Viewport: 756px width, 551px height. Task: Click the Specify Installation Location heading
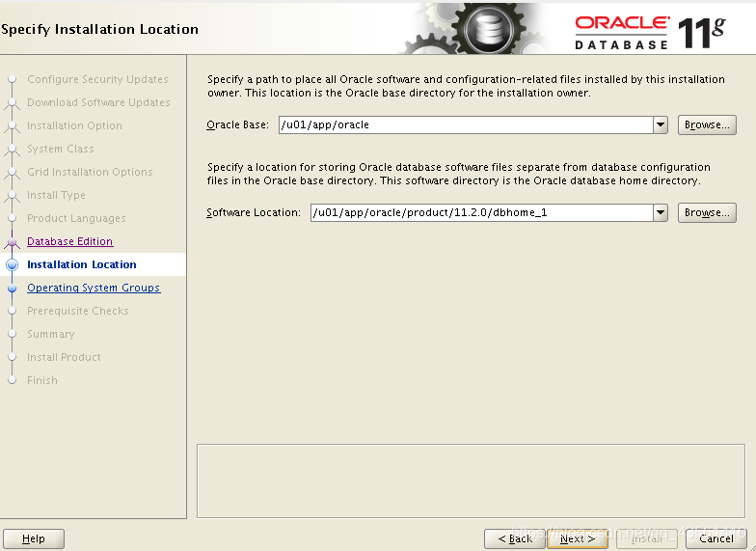click(100, 29)
